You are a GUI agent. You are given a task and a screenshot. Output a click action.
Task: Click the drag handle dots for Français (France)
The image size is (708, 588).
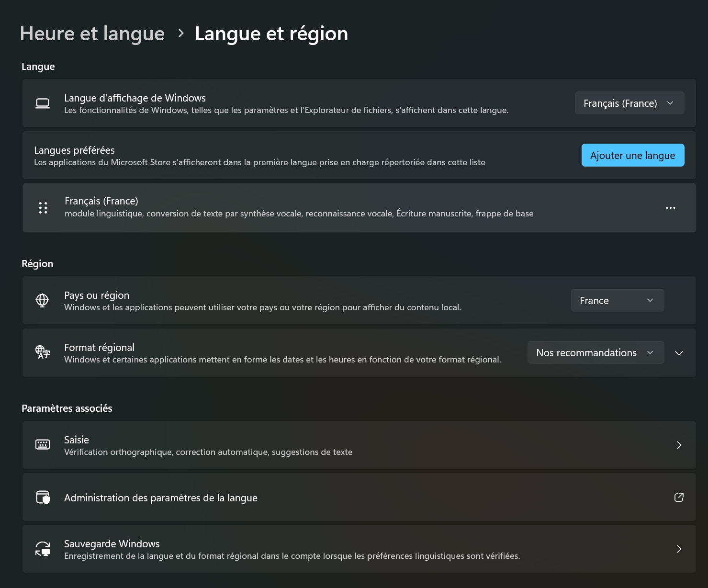coord(43,208)
